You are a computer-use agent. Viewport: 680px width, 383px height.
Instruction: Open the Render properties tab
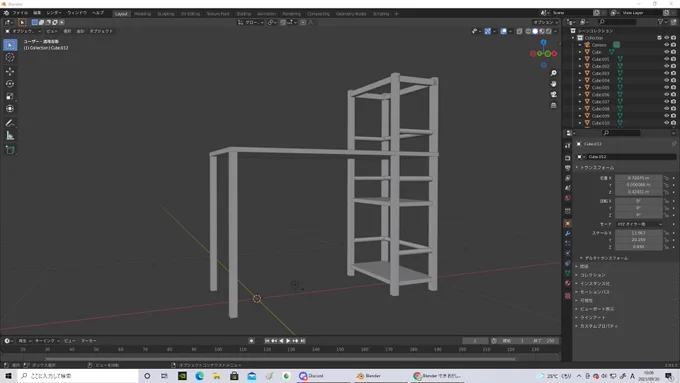(x=567, y=158)
